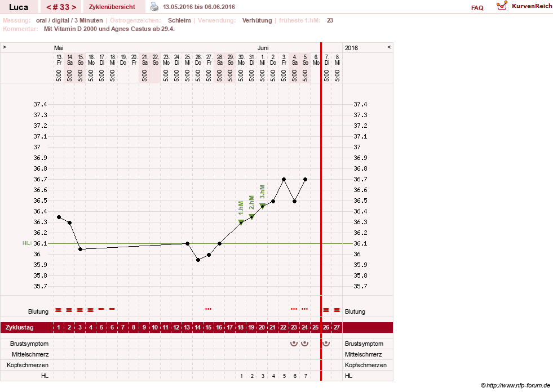The width and height of the screenshot is (553, 392).
Task: Select cycle day 14 in the Zyklustag row
Action: pyautogui.click(x=197, y=327)
